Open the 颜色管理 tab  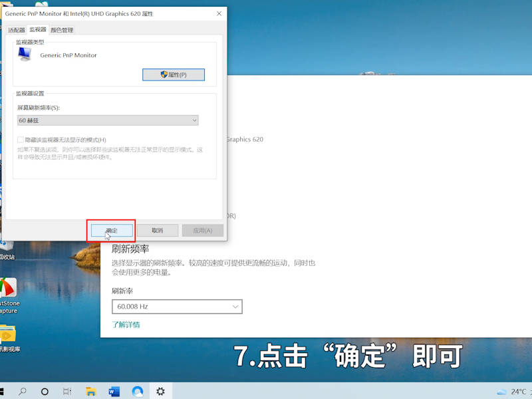[x=62, y=30]
